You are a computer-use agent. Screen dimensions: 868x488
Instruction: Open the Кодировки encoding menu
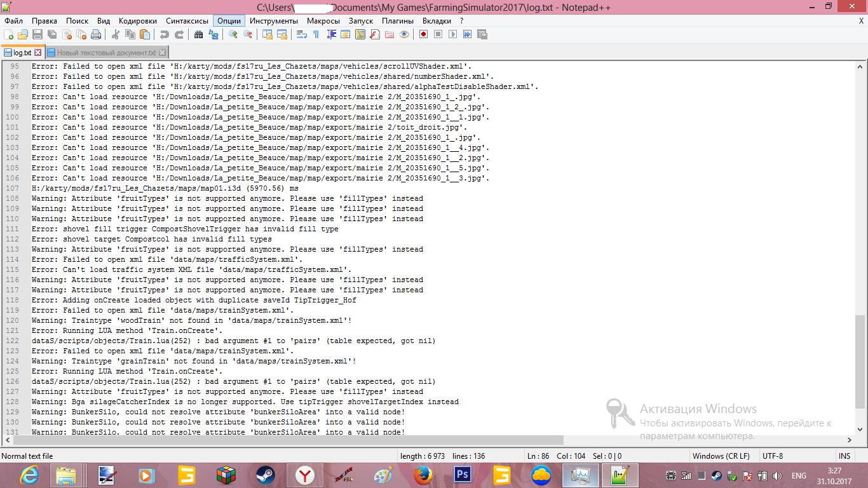[138, 20]
